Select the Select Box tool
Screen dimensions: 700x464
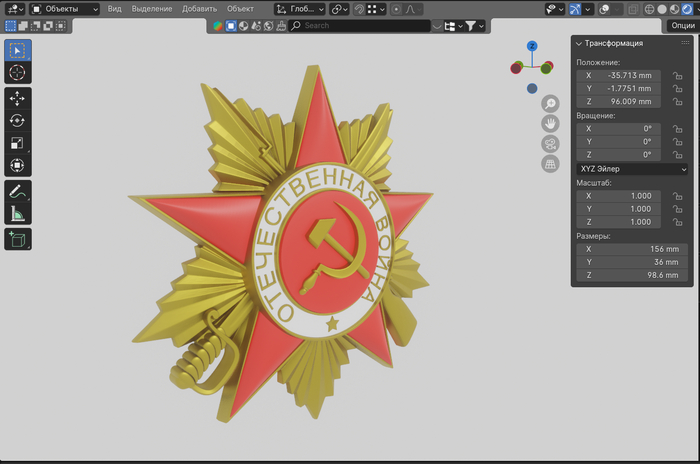coord(18,50)
